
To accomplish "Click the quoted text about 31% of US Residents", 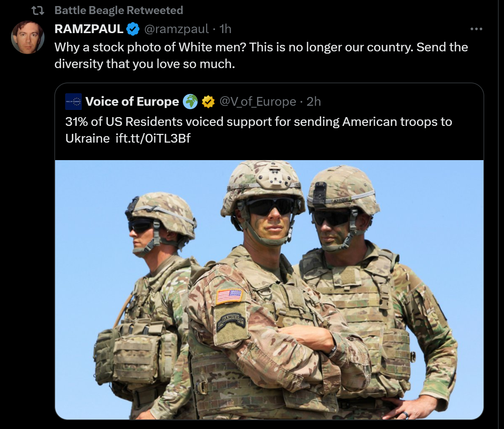I will (x=258, y=122).
